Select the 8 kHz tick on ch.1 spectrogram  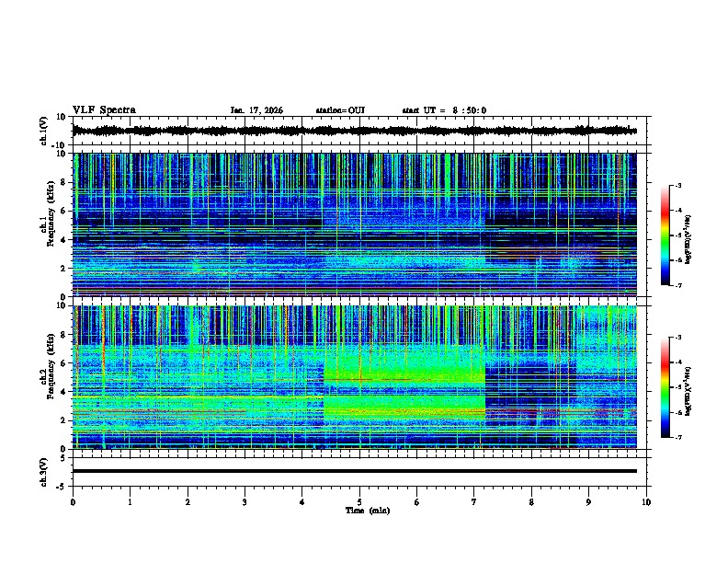[63, 182]
